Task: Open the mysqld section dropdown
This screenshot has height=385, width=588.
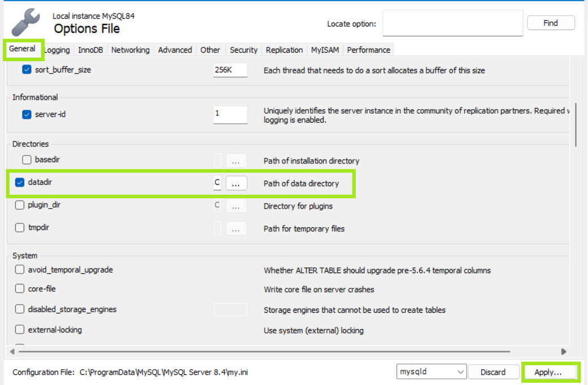Action: [x=432, y=371]
